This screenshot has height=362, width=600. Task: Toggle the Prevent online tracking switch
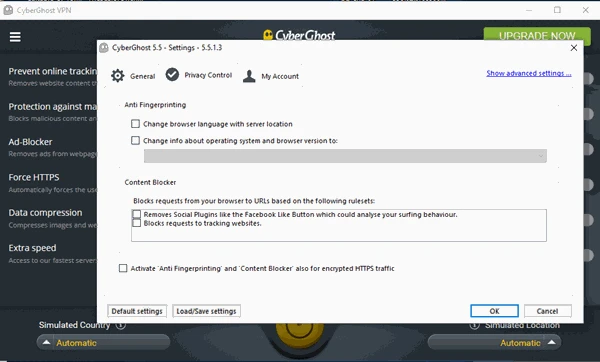click(589, 78)
